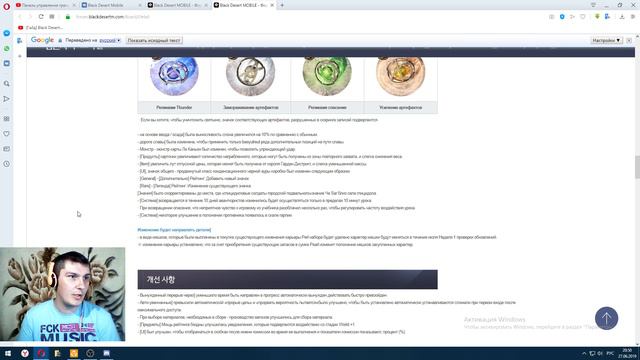Click the Opera icon in the taskbar
The width and height of the screenshot is (640, 360).
click(41, 353)
